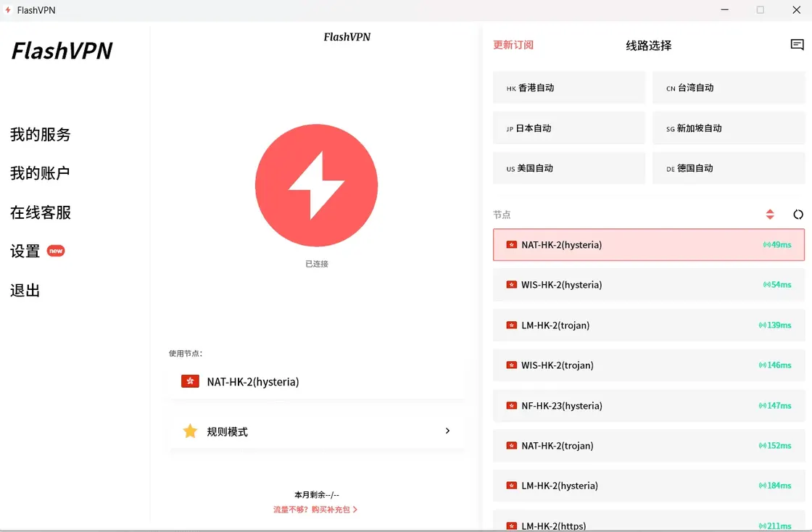Select the WIS-HK-2(hysteria) node
The width and height of the screenshot is (812, 532).
point(649,285)
